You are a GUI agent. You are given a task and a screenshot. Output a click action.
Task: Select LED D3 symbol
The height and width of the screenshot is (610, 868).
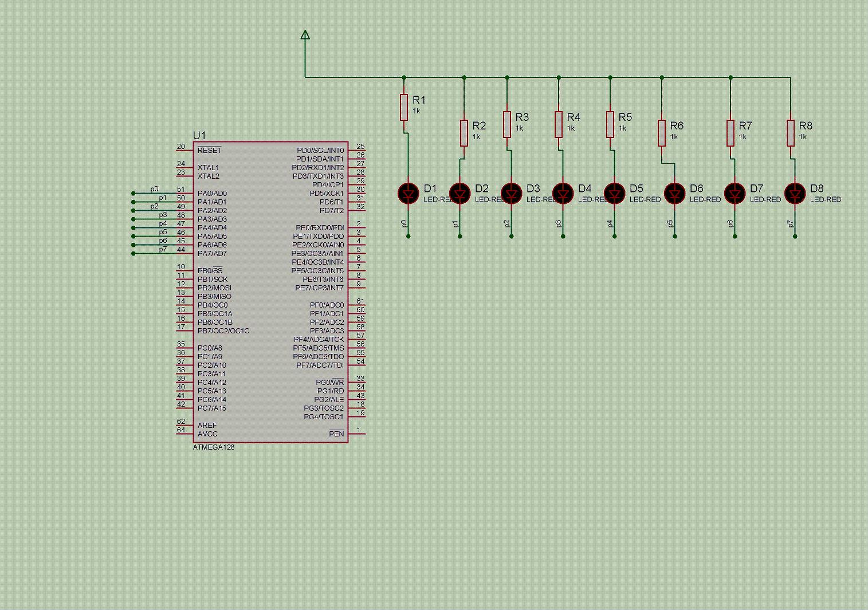(x=512, y=194)
